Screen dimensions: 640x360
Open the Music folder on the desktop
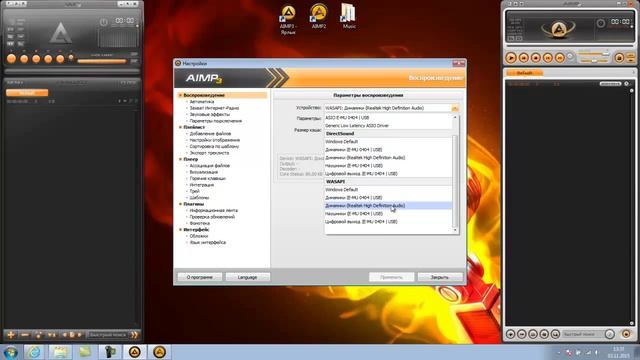(349, 16)
